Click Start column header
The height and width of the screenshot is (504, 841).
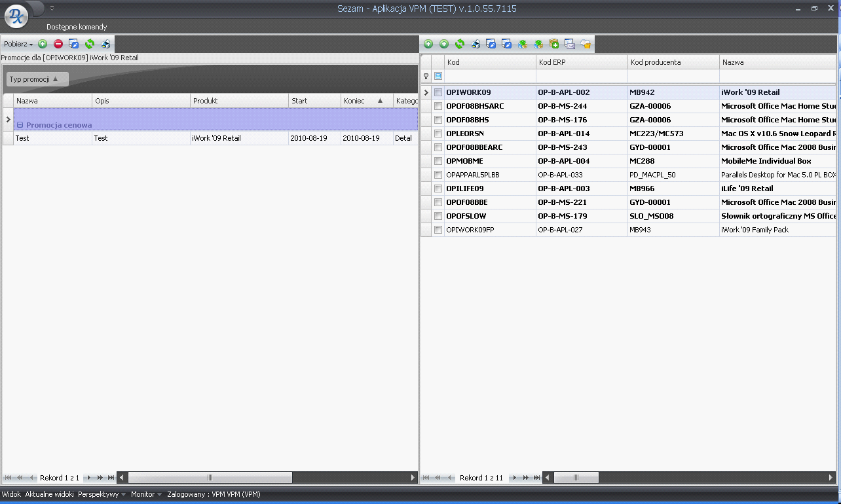(315, 101)
